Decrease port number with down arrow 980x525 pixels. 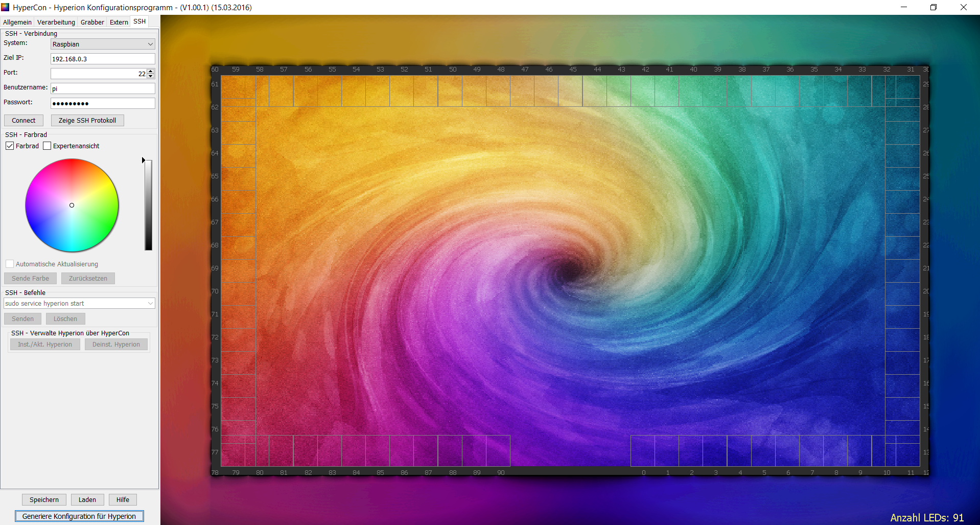[x=151, y=76]
